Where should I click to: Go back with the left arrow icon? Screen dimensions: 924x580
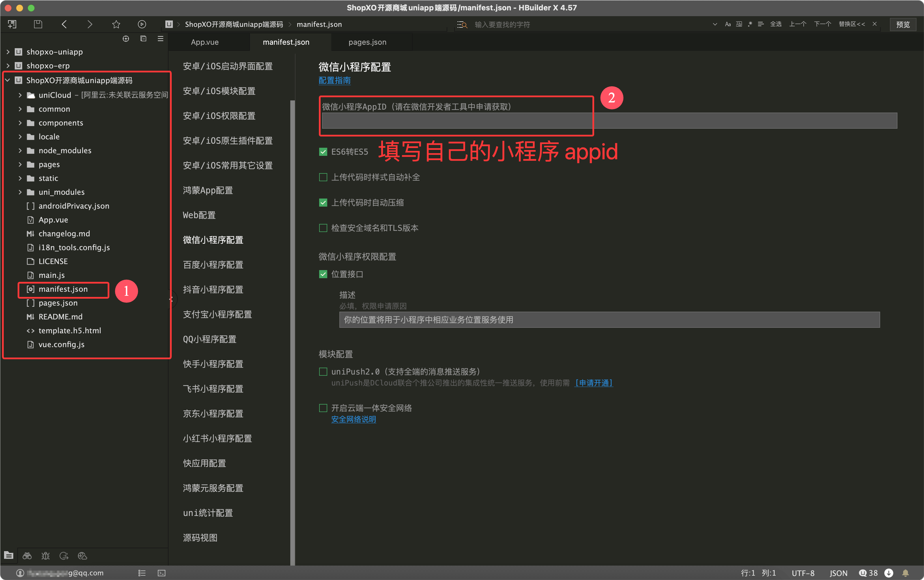64,25
